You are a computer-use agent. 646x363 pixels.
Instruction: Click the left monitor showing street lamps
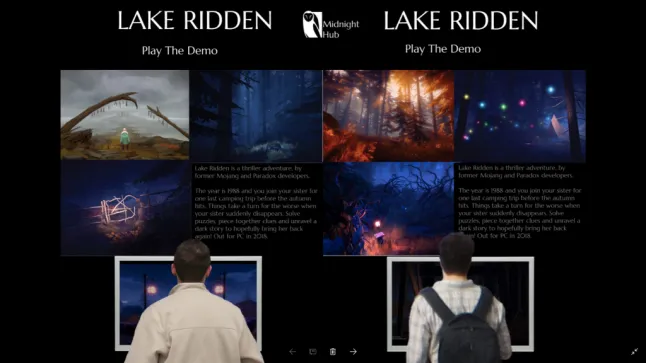[188, 303]
